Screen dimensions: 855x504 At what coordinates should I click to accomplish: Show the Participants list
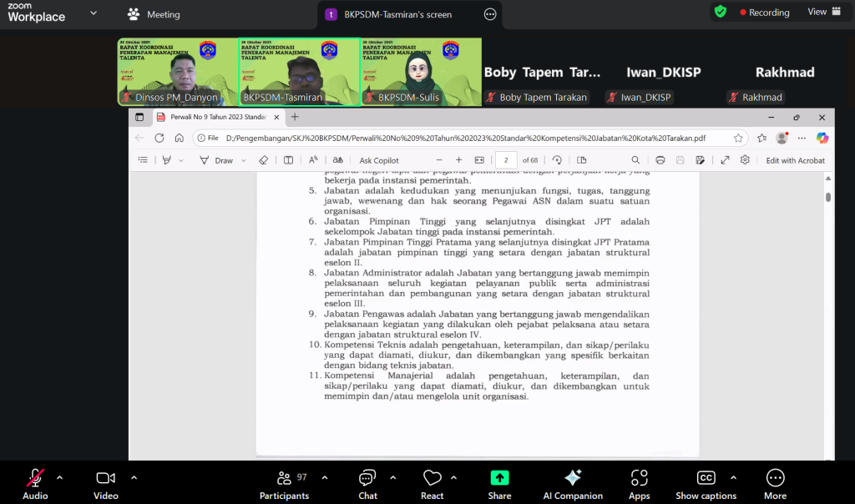click(x=284, y=484)
